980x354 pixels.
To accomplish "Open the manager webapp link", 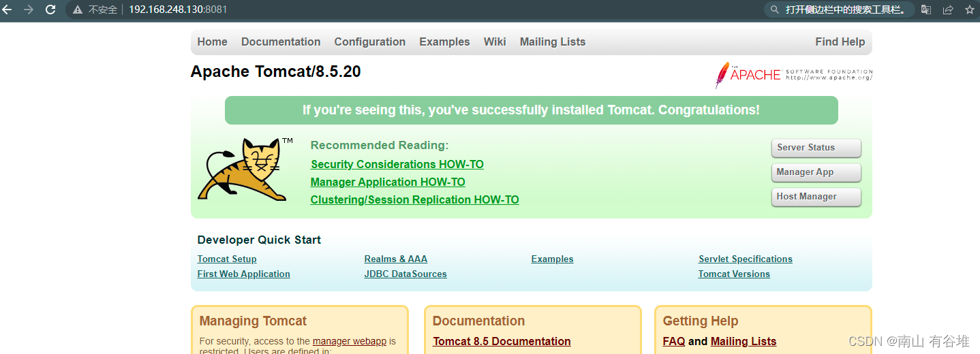I will pyautogui.click(x=350, y=341).
